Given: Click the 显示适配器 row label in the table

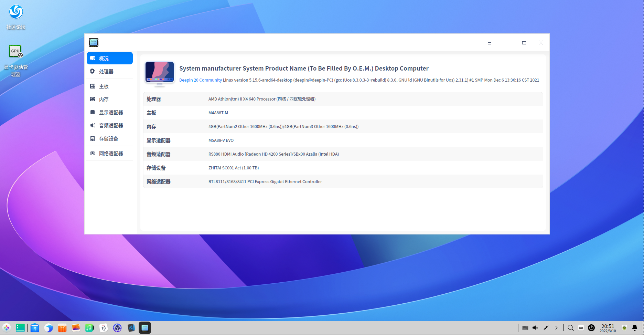Looking at the screenshot, I should (x=159, y=140).
